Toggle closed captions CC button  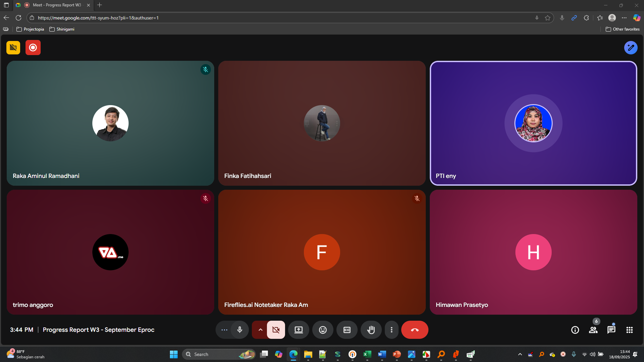[x=347, y=330]
